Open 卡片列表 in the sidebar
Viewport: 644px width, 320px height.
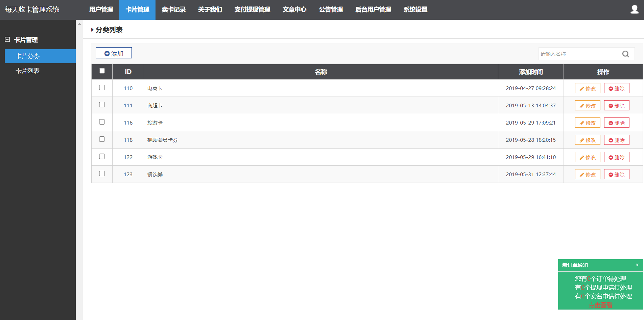28,71
